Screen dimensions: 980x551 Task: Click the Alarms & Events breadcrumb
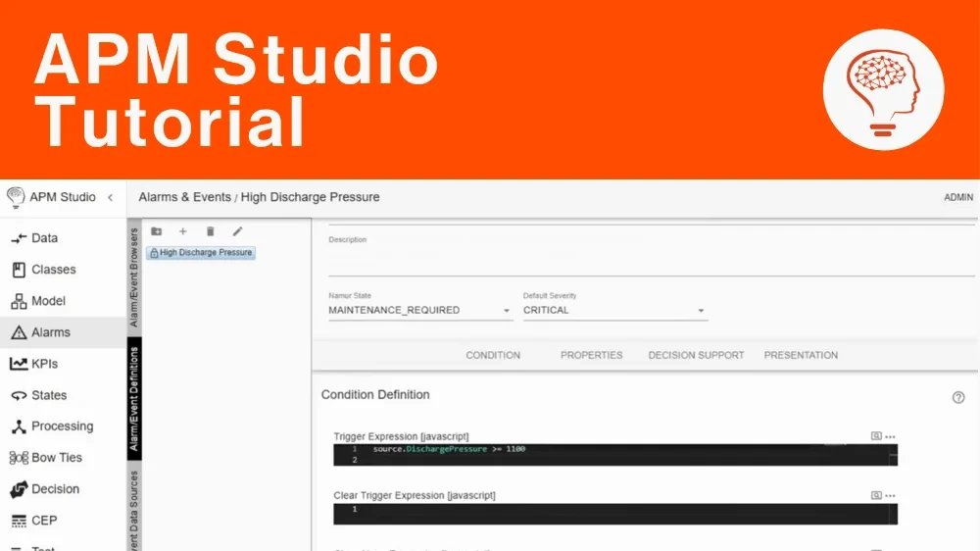[x=185, y=197]
